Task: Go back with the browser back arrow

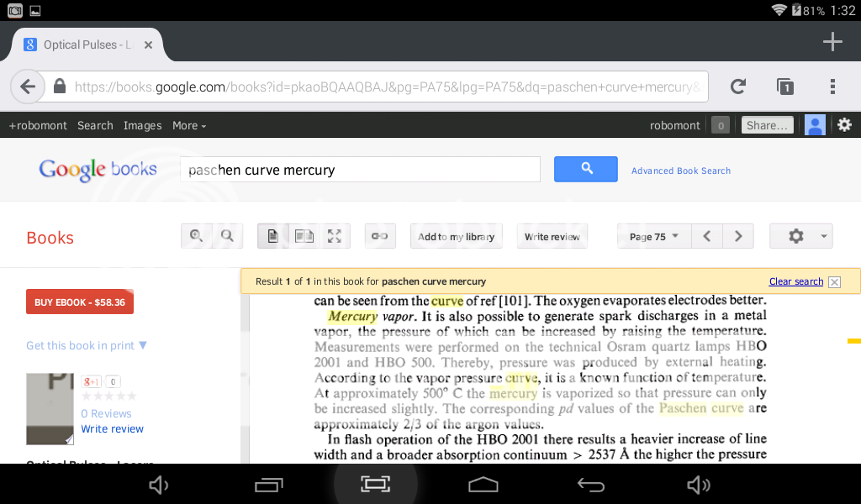Action: [x=28, y=87]
